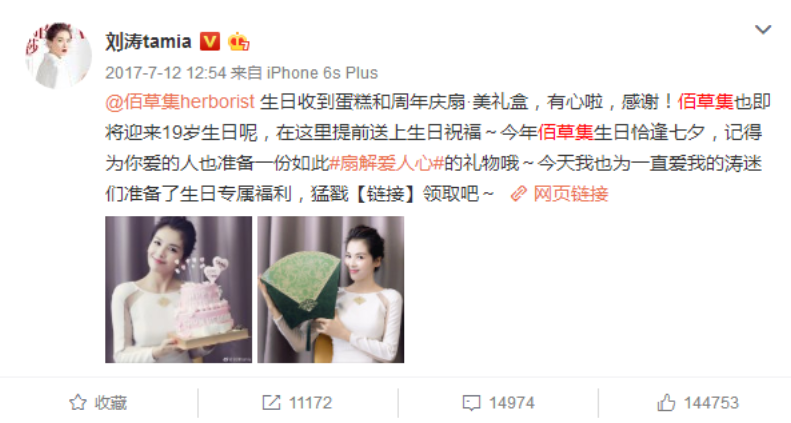Open the 14974 comments count
This screenshot has width=791, height=423.
pyautogui.click(x=510, y=403)
